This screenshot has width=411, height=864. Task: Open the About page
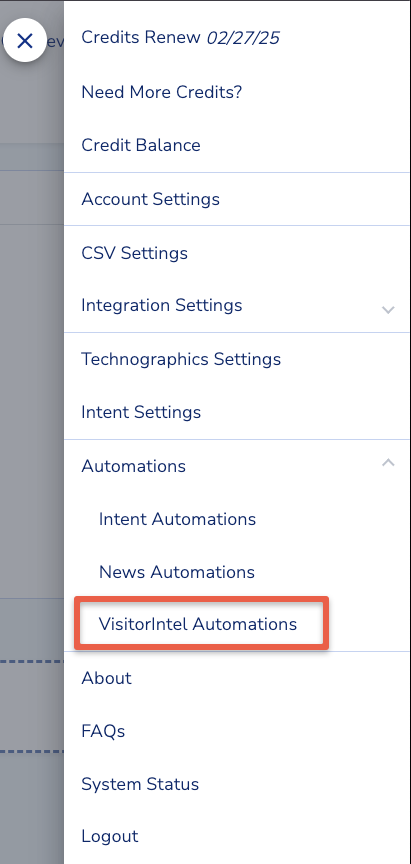106,678
